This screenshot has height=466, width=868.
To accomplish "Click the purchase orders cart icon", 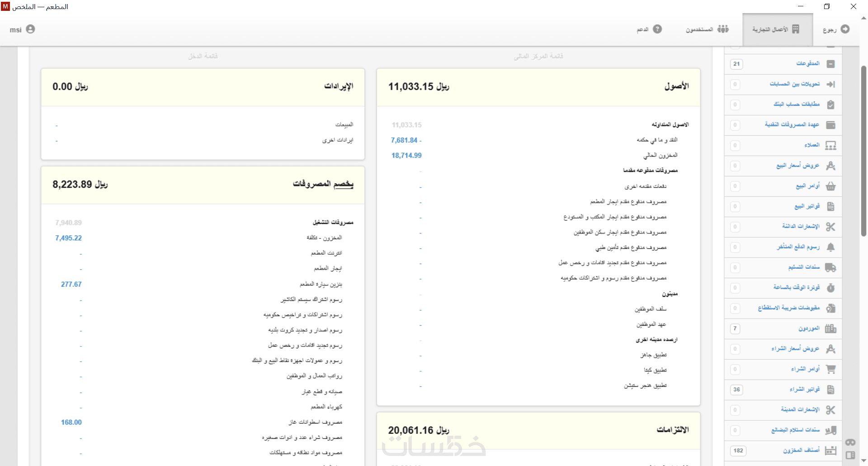I will pos(830,369).
